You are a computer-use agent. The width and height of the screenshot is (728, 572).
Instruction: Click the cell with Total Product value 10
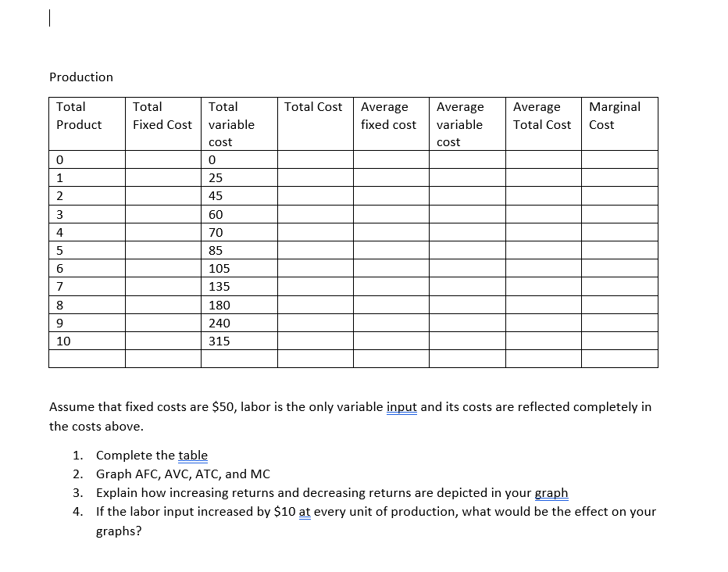(x=63, y=341)
